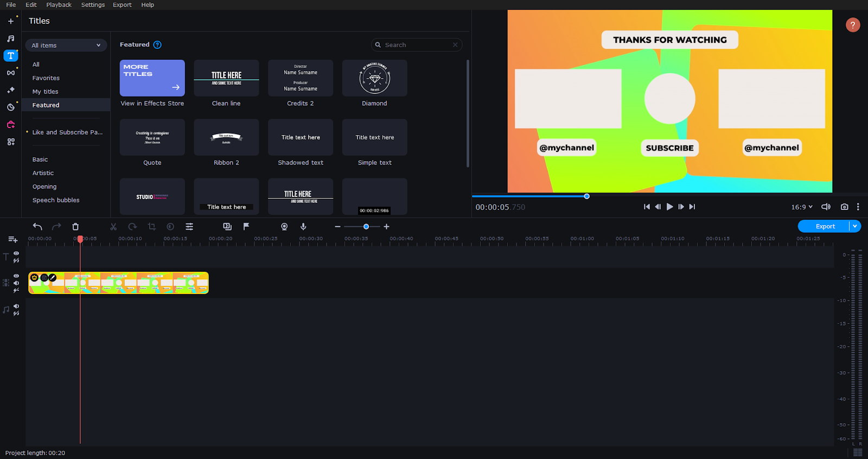Click the blue Export button

click(825, 226)
